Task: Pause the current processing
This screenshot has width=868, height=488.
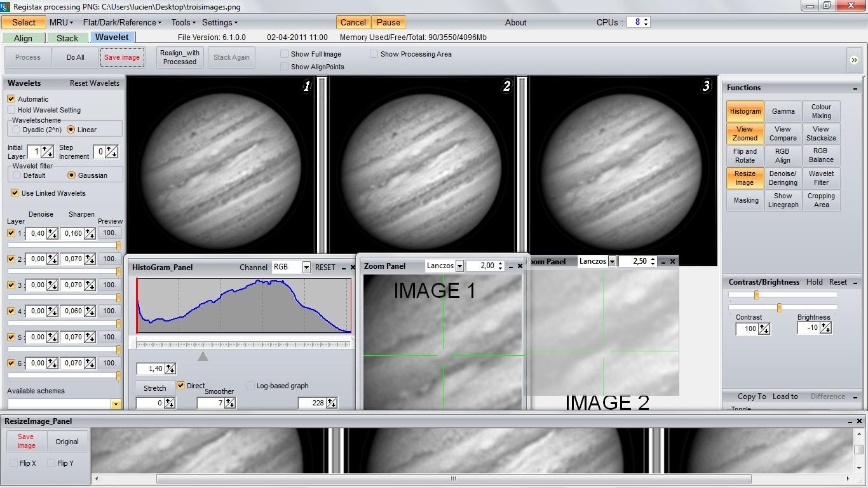Action: [x=388, y=22]
